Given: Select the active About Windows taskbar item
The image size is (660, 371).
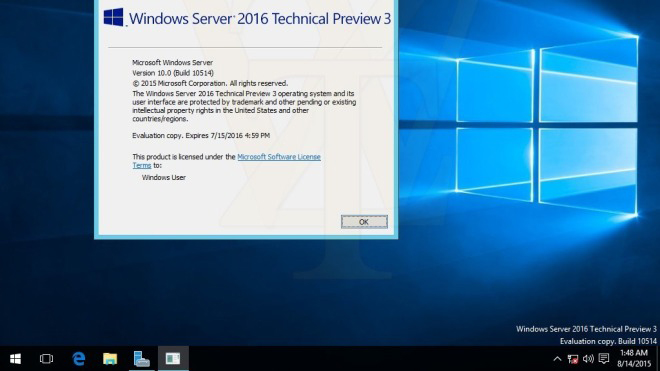Looking at the screenshot, I should tap(173, 359).
